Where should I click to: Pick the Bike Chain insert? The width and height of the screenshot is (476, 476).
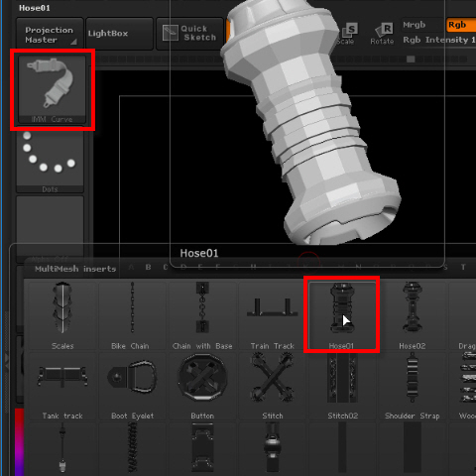coord(132,315)
